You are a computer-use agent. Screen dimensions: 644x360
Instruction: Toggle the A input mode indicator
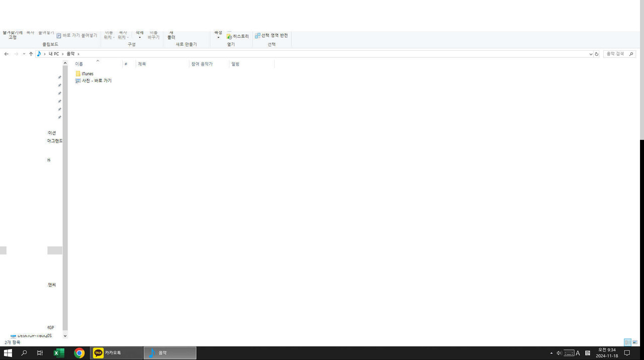click(x=578, y=353)
